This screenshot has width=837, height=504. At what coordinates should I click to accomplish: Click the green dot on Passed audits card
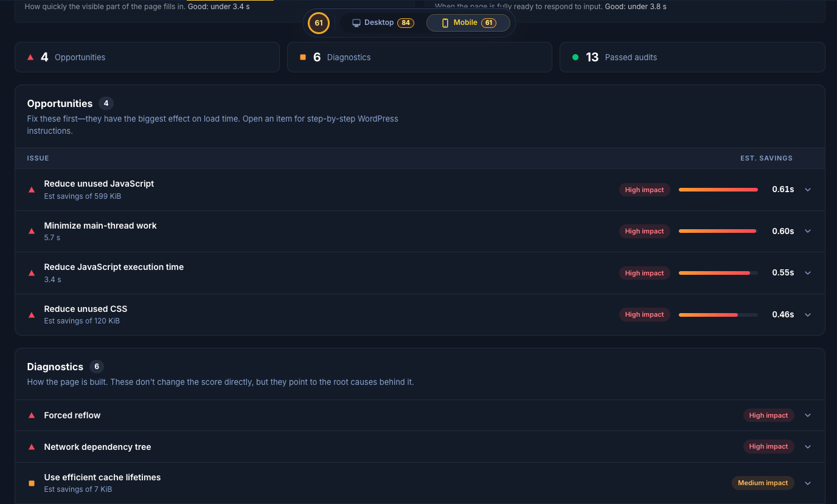point(575,57)
